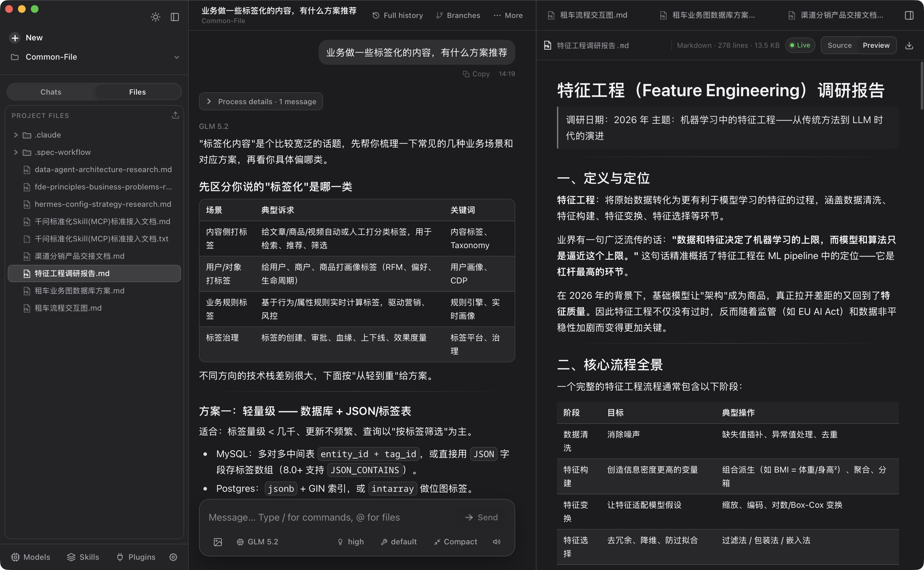Click "Markdown · 278 lines · 13.5 KB" text
This screenshot has height=570, width=924.
[x=728, y=45]
